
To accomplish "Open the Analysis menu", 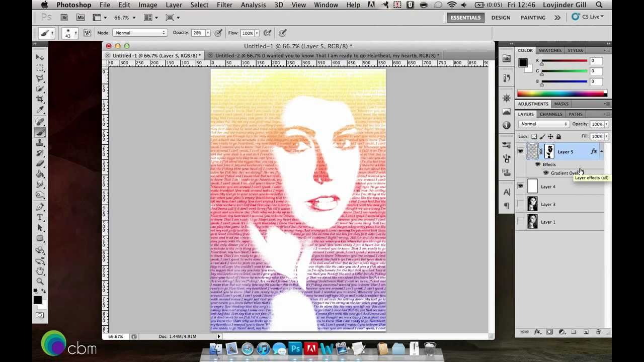I will click(253, 5).
